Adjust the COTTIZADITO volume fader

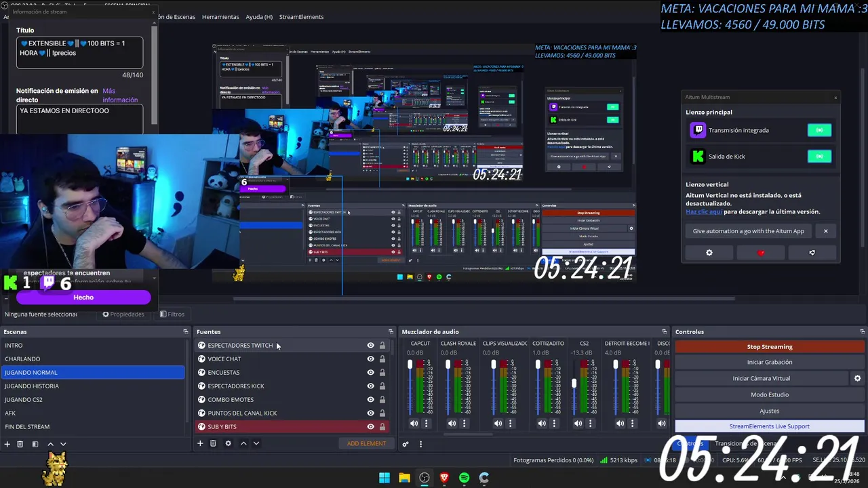[x=538, y=365]
